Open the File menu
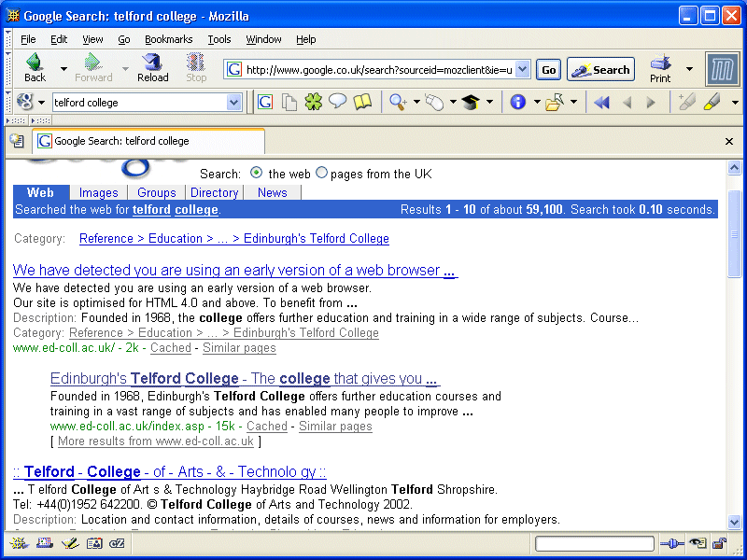Image resolution: width=747 pixels, height=560 pixels. pyautogui.click(x=28, y=39)
